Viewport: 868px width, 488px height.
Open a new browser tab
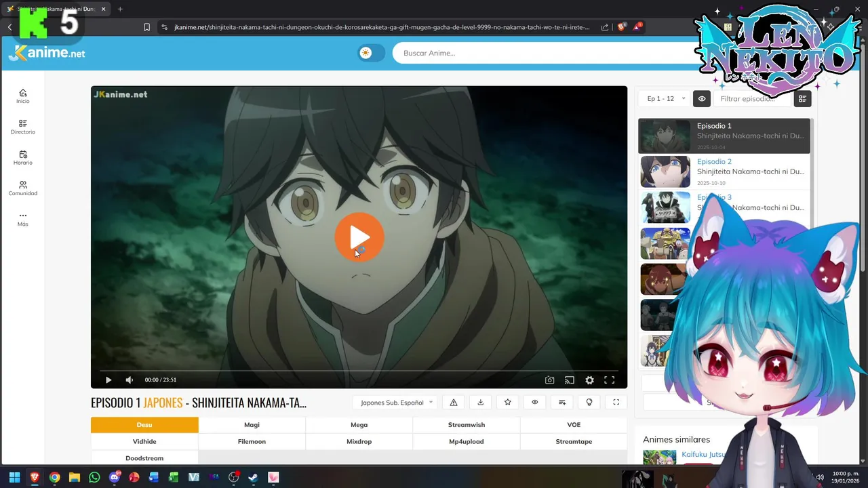point(120,9)
